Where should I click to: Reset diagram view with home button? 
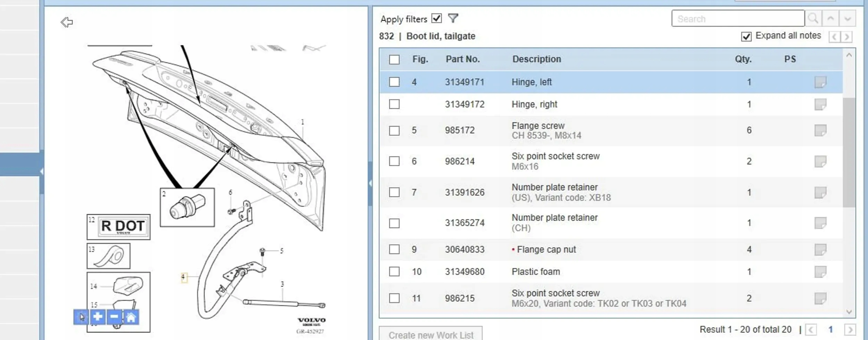(x=131, y=317)
